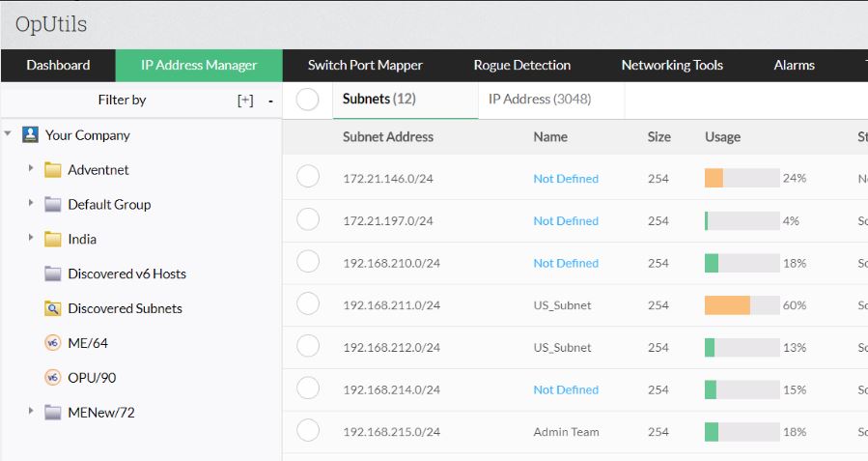Collapse the Your Company tree node arrow
Viewport: 868px width, 461px height.
tap(8, 133)
